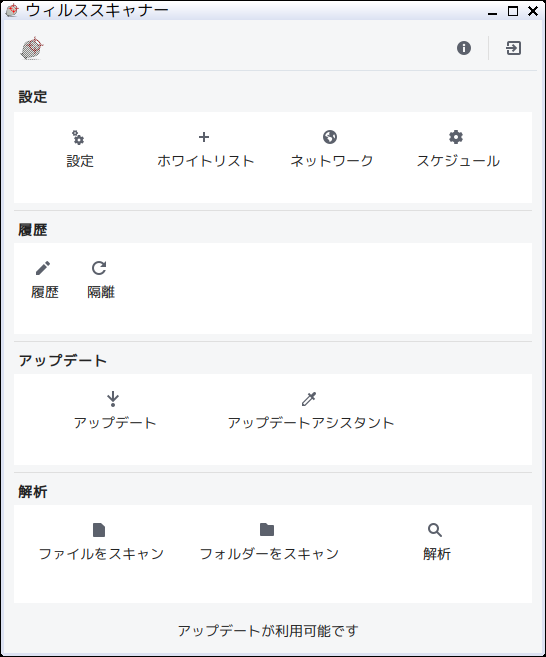Viewport: 546px width, 657px height.
Task: Select the ホワイトリスト label
Action: click(206, 161)
